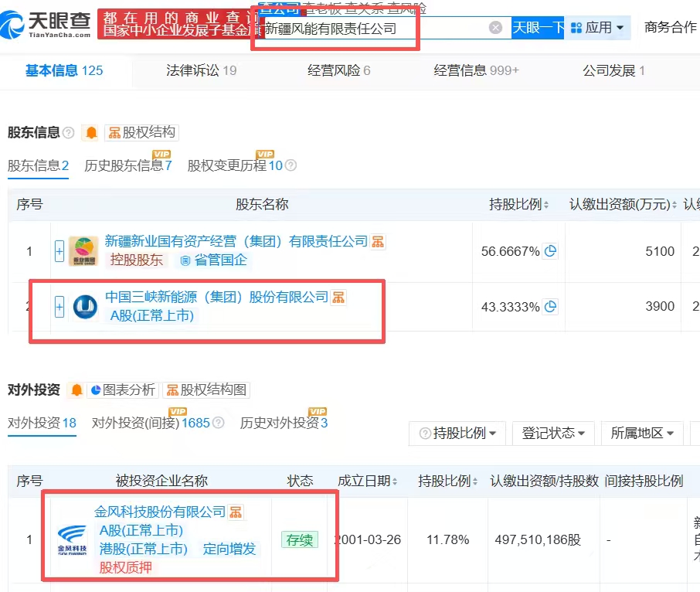This screenshot has width=700, height=592.
Task: Click 11.78% holding ratio cell
Action: 447,539
